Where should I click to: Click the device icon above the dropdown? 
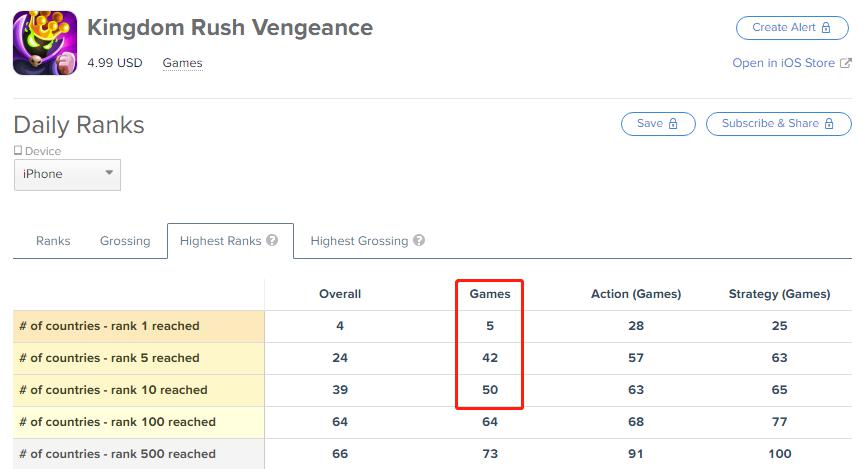coord(18,150)
